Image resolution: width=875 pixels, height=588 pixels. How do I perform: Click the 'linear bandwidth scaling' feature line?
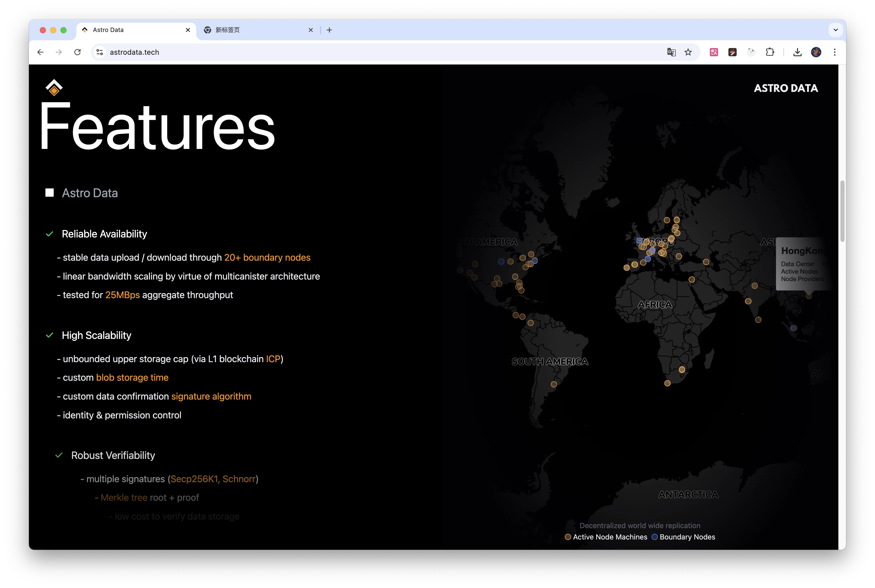189,276
